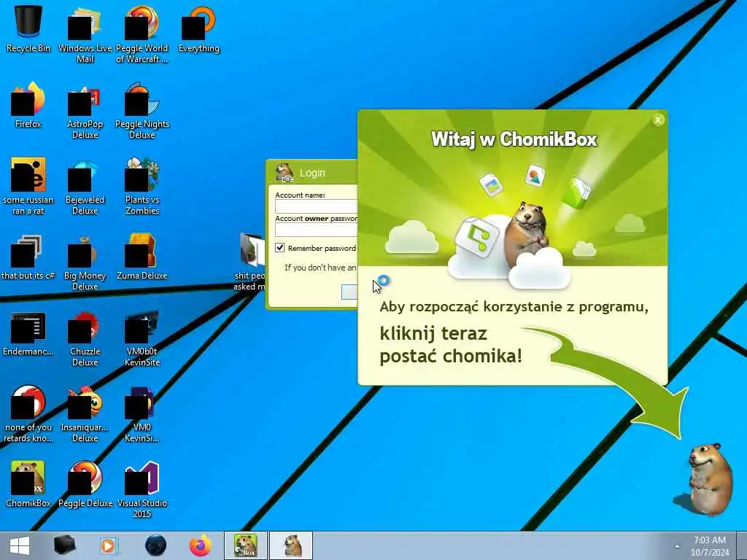Switch to the hamster Login taskbar button
Viewport: 747px width, 560px height.
tap(291, 545)
